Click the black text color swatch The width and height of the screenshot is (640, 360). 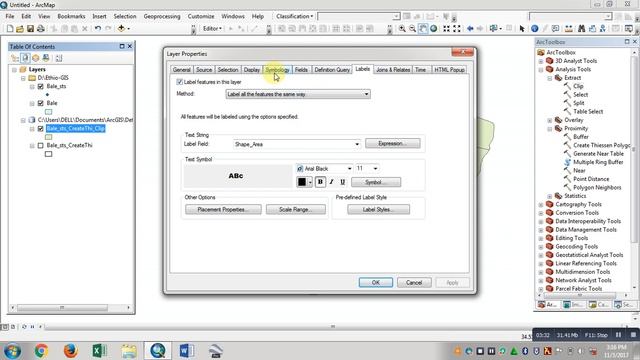click(x=302, y=182)
